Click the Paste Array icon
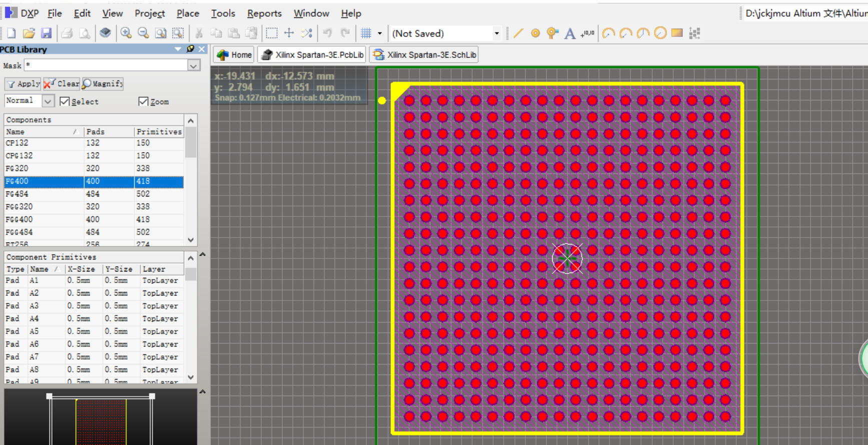Image resolution: width=868 pixels, height=445 pixels. 694,33
